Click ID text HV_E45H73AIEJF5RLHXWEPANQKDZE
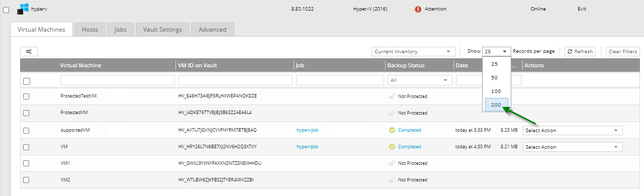 point(218,96)
